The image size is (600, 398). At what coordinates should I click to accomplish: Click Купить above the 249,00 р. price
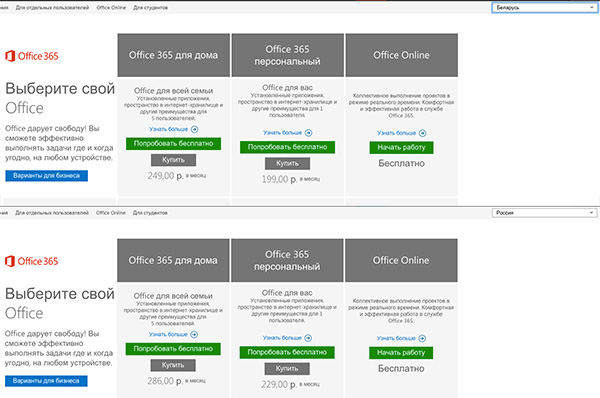pyautogui.click(x=173, y=160)
